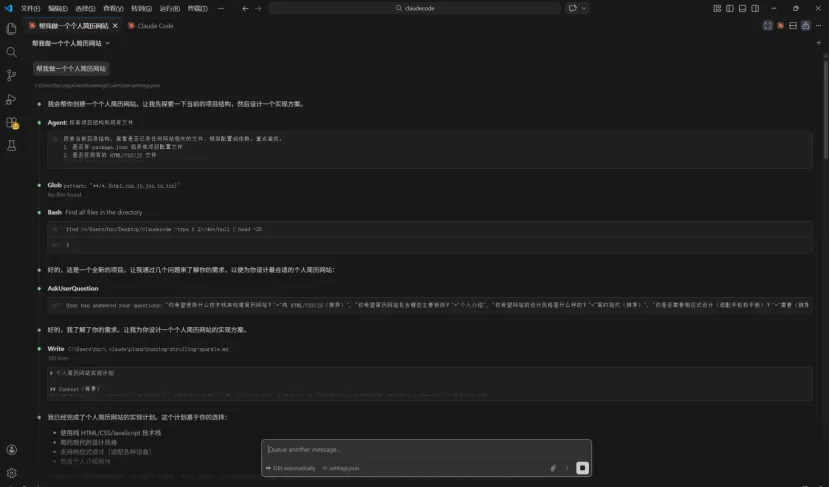The height and width of the screenshot is (487, 830).
Task: Click the VS Code logo icon
Action: pyautogui.click(x=8, y=8)
